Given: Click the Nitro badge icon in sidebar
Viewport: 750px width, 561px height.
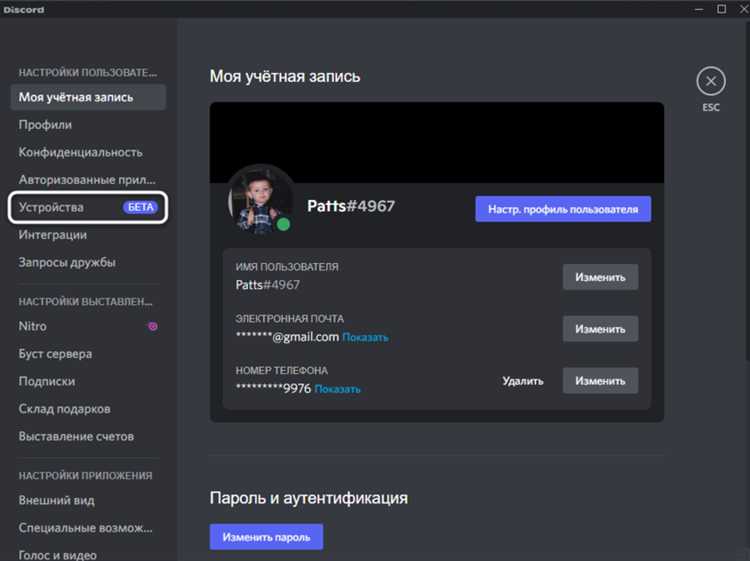Looking at the screenshot, I should pos(153,326).
